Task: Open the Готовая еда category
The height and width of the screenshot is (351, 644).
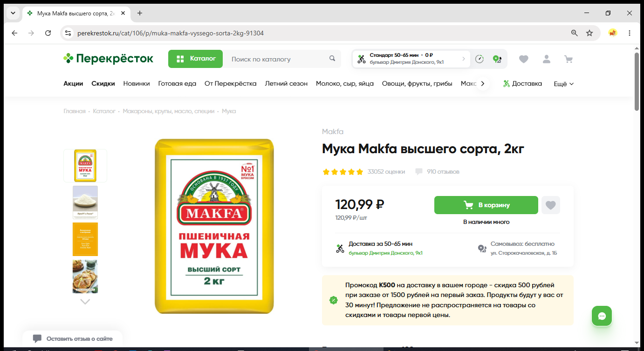Action: click(177, 84)
